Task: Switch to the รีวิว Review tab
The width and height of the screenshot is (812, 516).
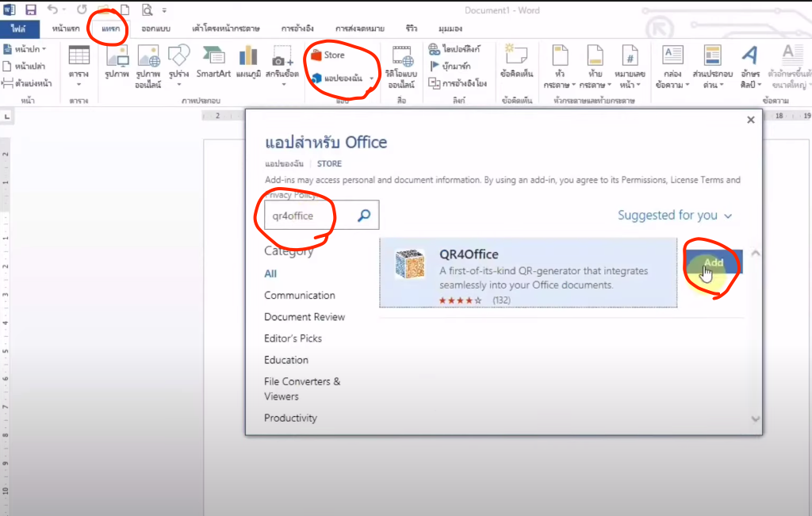Action: [412, 29]
